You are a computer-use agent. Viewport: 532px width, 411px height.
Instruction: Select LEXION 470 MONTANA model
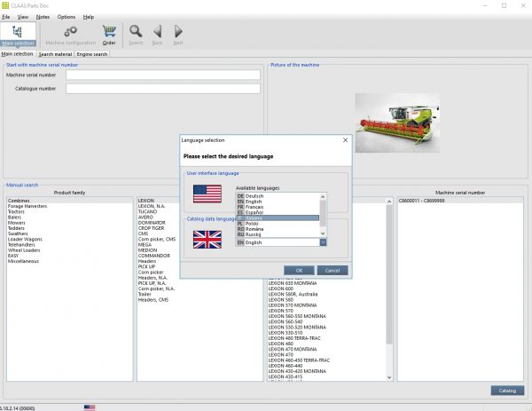click(x=293, y=349)
